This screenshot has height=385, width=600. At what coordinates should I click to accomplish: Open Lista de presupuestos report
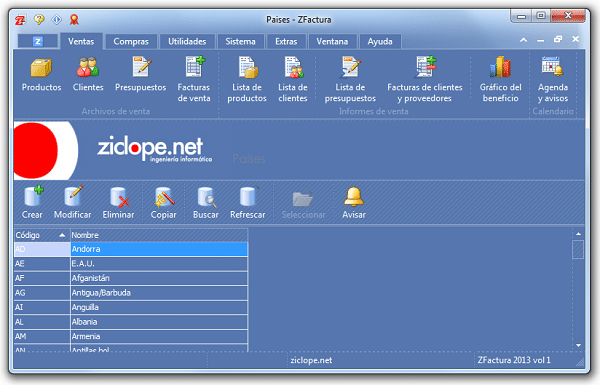point(350,67)
